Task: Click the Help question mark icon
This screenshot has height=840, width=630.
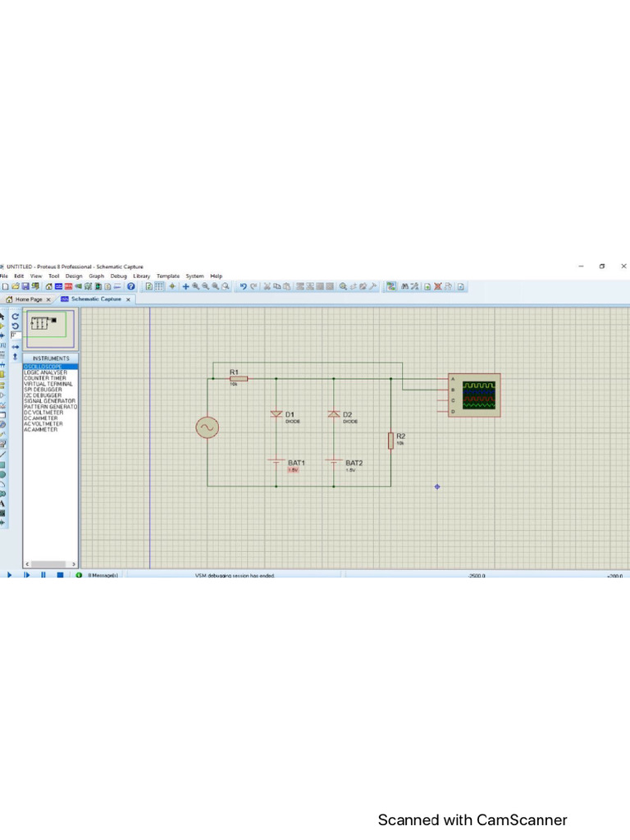Action: click(130, 286)
